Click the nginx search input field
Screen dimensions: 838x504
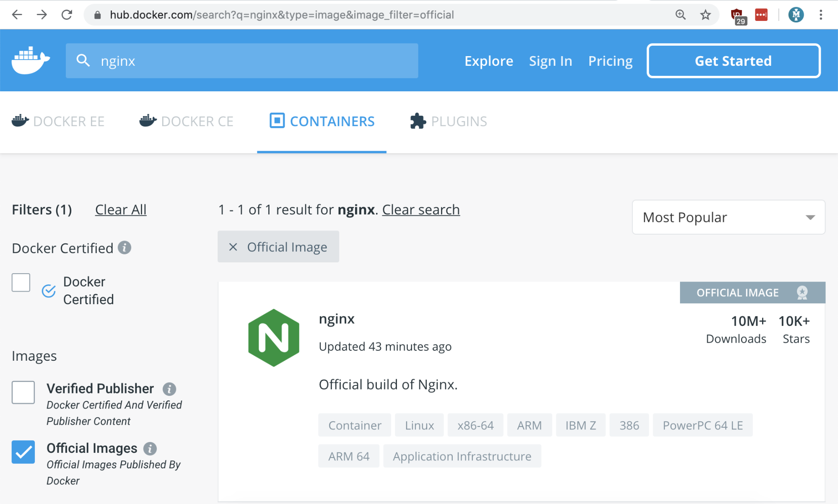tap(242, 61)
